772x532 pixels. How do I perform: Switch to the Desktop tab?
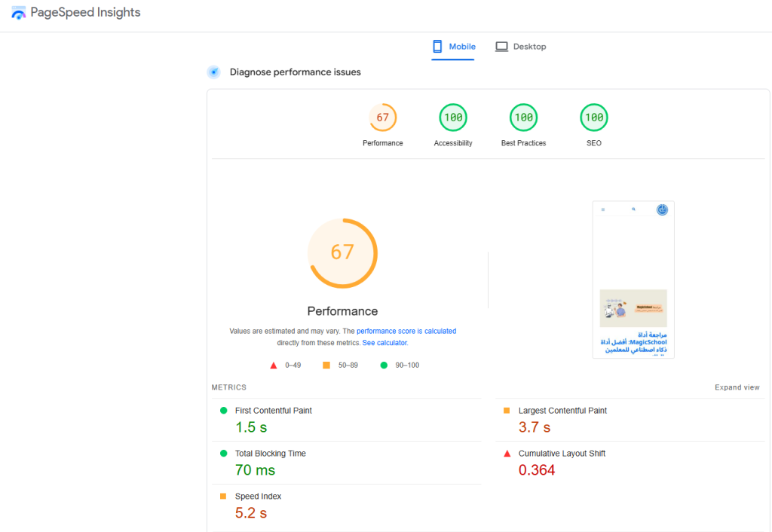(x=520, y=47)
